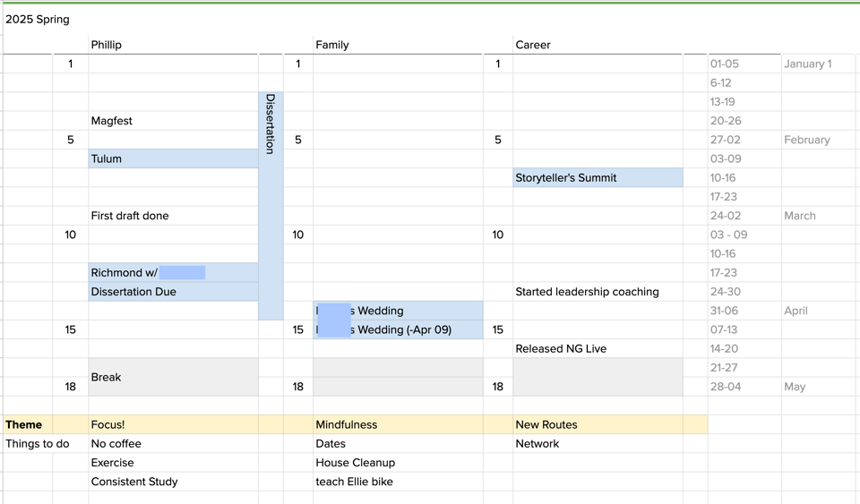This screenshot has height=504, width=860.
Task: Click the gray Break cell
Action: click(173, 377)
